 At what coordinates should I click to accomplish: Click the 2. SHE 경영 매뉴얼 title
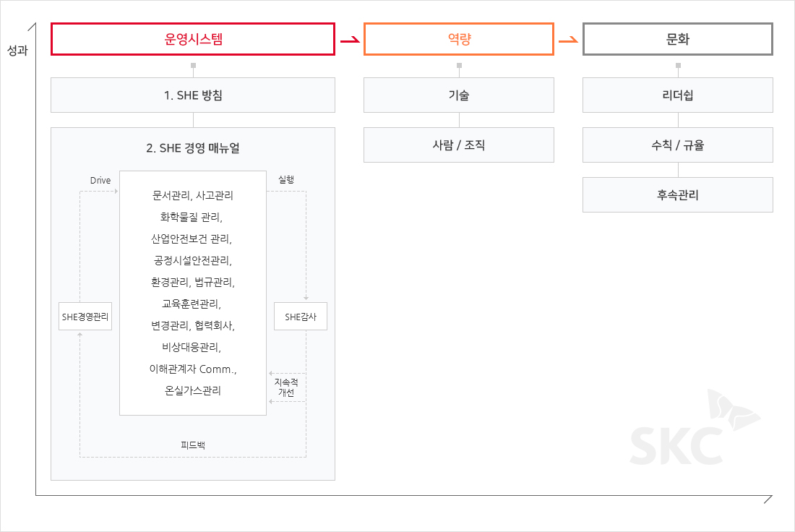(193, 148)
